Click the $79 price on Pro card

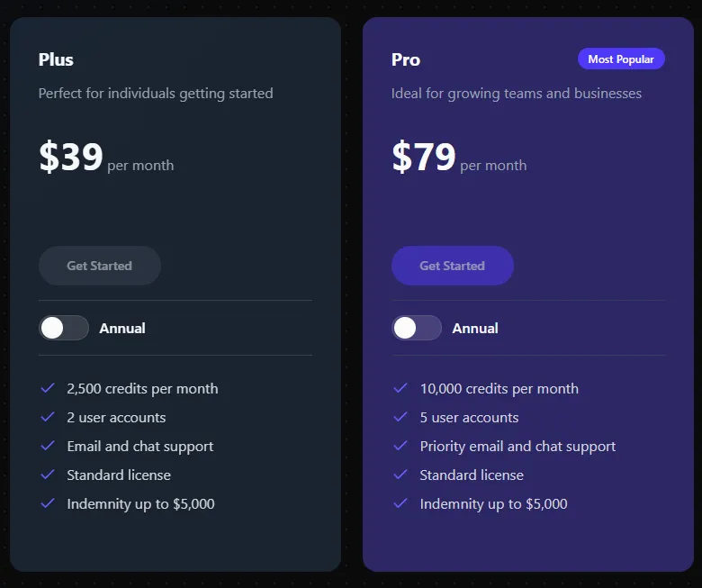[424, 158]
